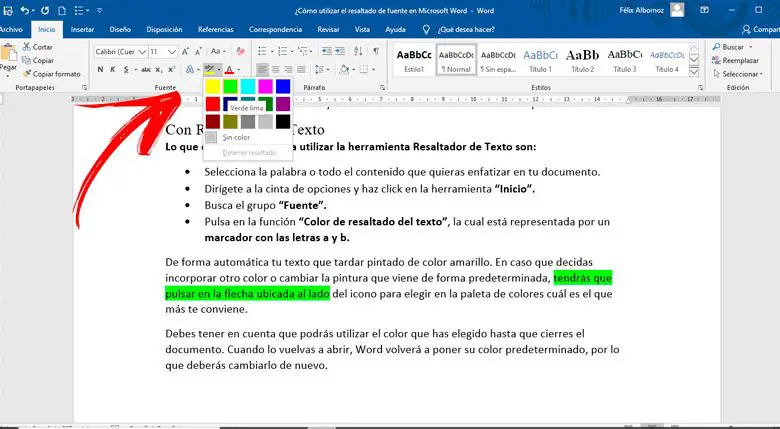Click the multilevel list icon
Image resolution: width=780 pixels, height=429 pixels.
302,51
